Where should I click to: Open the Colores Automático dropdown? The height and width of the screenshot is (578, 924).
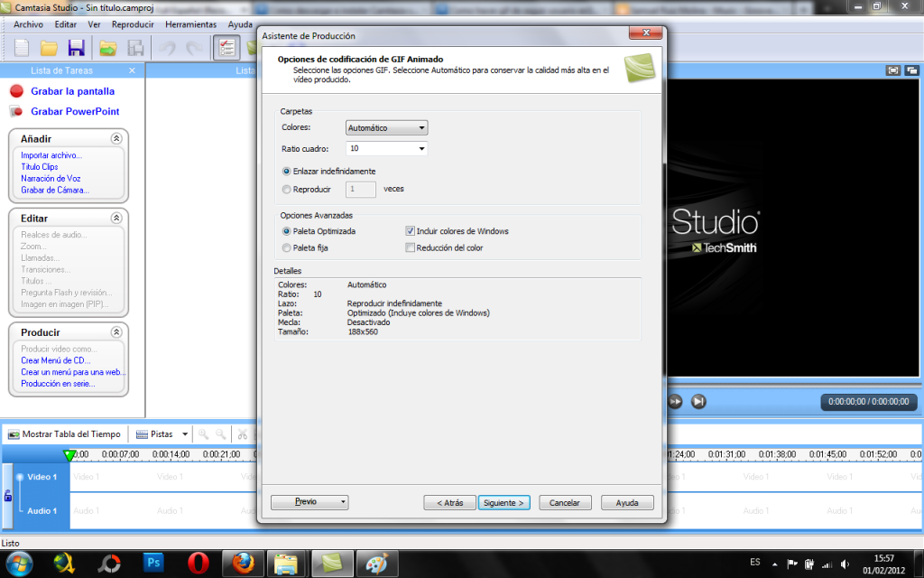point(386,127)
